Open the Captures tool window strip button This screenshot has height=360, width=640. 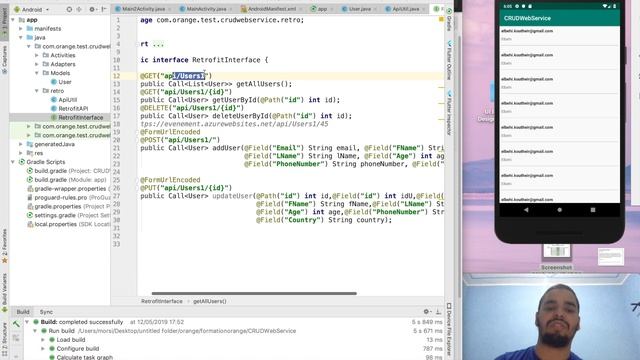(4, 60)
